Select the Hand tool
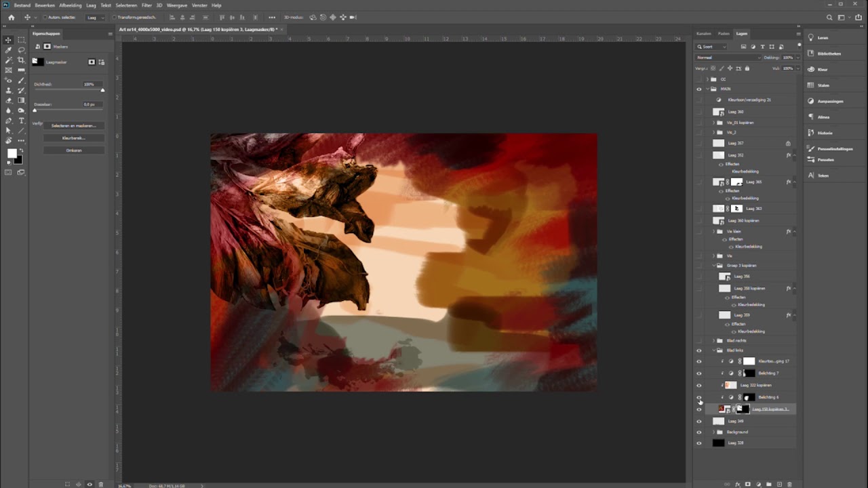868x488 pixels. (8, 140)
